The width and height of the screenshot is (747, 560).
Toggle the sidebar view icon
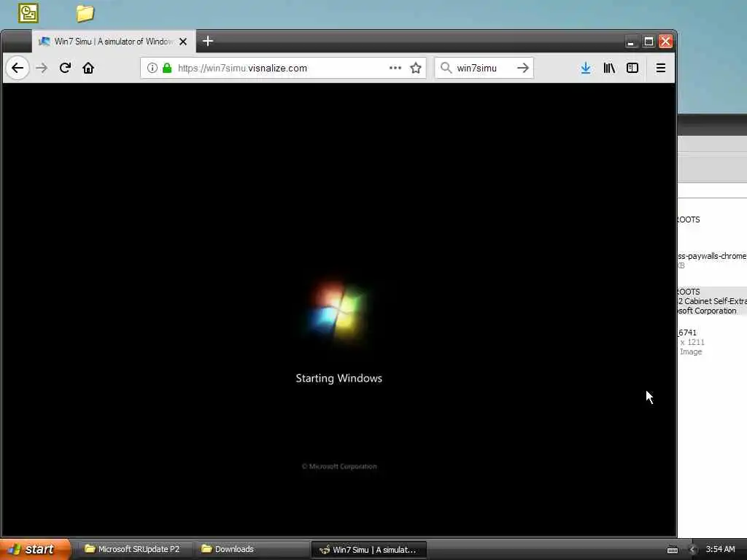tap(632, 68)
